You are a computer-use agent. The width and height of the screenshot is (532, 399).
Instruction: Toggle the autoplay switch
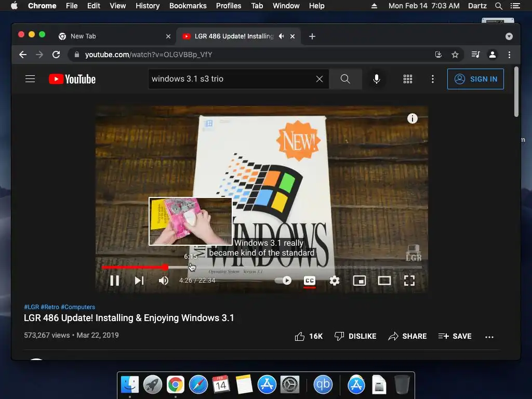pyautogui.click(x=283, y=281)
